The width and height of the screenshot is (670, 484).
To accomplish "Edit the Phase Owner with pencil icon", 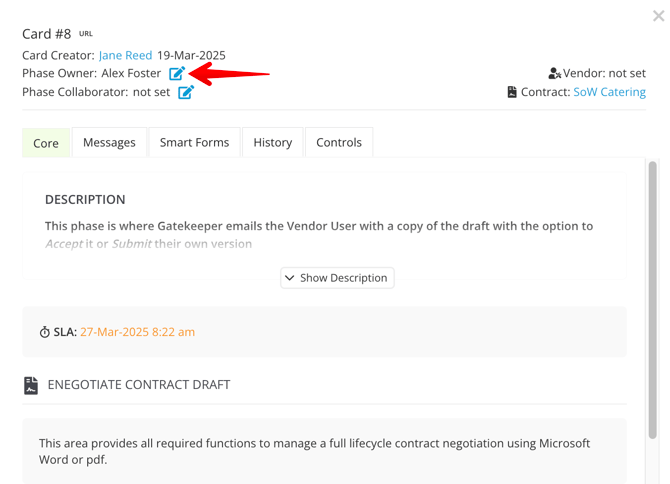I will (177, 73).
